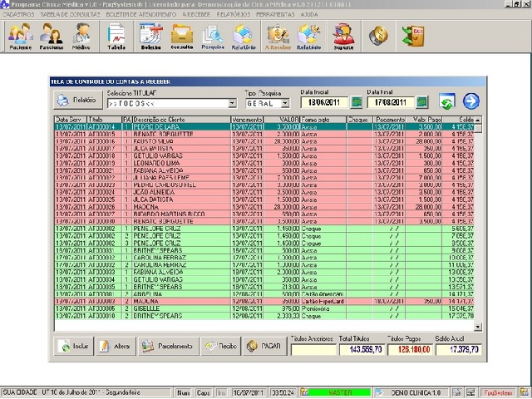Screen dimensions: 532x399
Task: Click the Saldo Atual value 17.379,70
Action: tap(458, 349)
